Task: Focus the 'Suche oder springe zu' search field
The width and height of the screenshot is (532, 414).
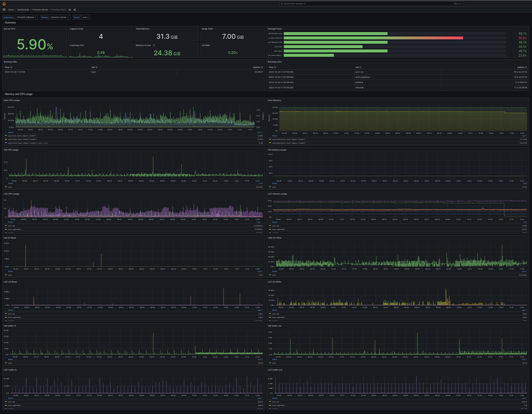Action: tap(371, 4)
